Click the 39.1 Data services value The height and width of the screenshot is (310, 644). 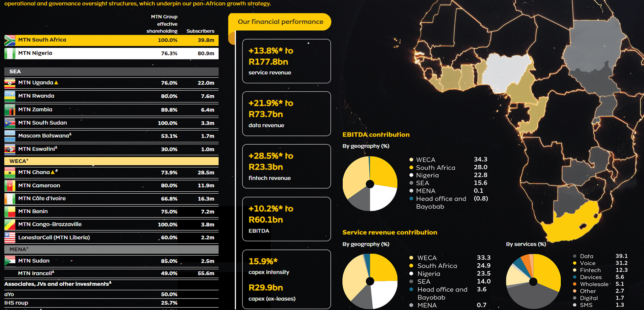(x=622, y=256)
